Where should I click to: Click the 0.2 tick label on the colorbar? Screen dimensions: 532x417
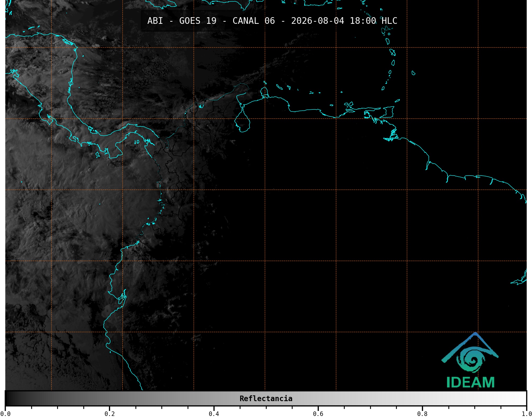110,414
